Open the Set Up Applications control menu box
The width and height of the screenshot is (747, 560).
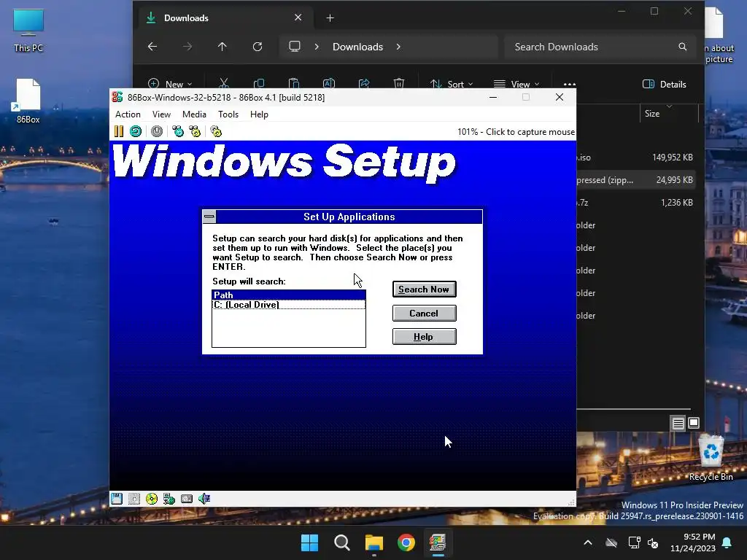(x=209, y=217)
